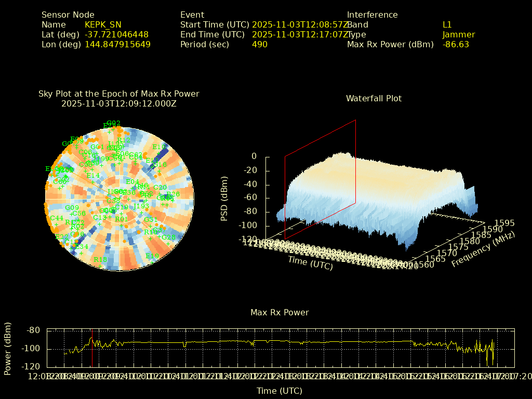532x399 pixels.
Task: Click the Waterfall Plot title
Action: pyautogui.click(x=374, y=98)
